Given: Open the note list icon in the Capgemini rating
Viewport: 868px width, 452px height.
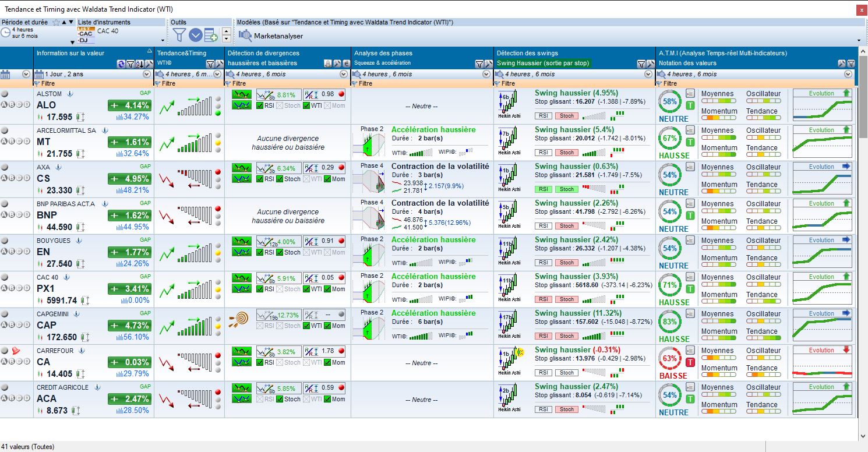Looking at the screenshot, I should point(690,313).
